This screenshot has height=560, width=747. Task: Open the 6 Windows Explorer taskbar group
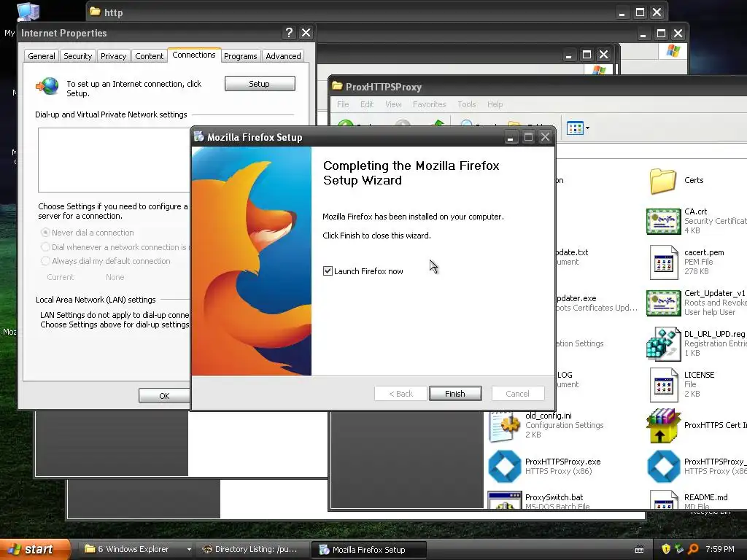click(137, 549)
